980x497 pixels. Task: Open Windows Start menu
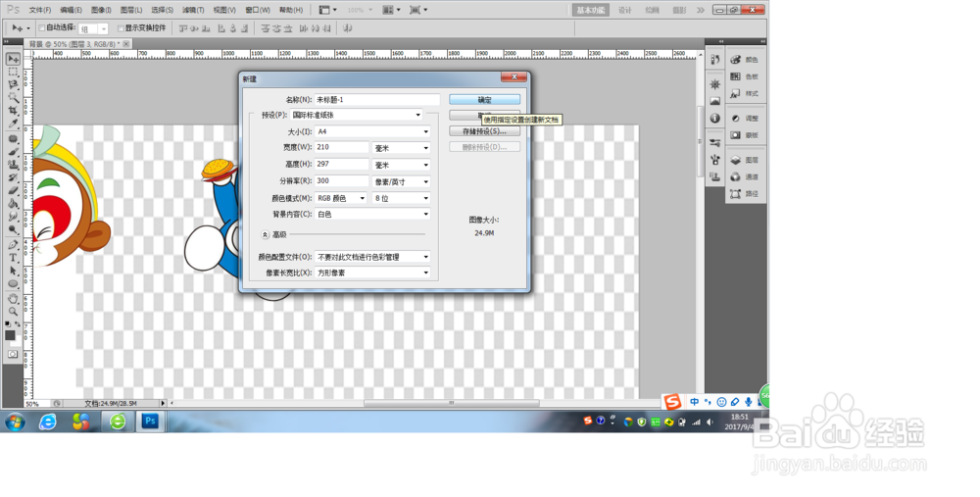[15, 422]
